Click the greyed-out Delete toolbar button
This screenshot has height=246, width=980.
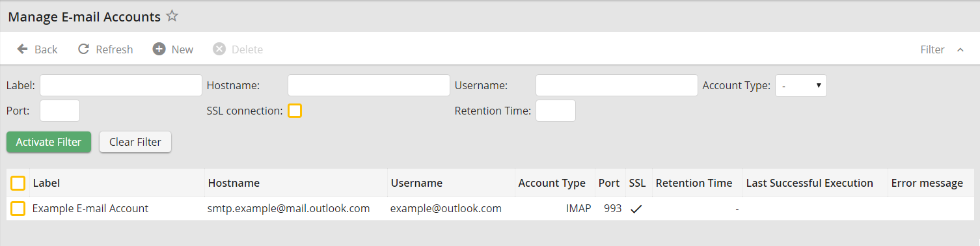[238, 49]
